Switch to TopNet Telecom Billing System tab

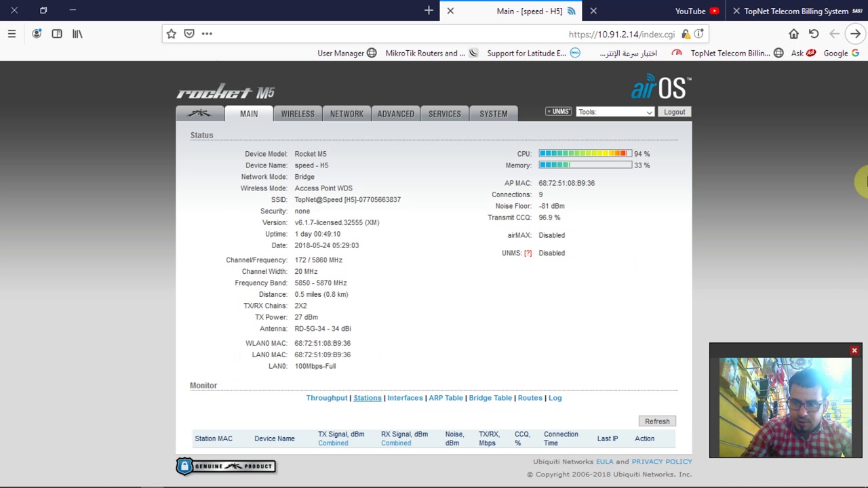(x=797, y=11)
